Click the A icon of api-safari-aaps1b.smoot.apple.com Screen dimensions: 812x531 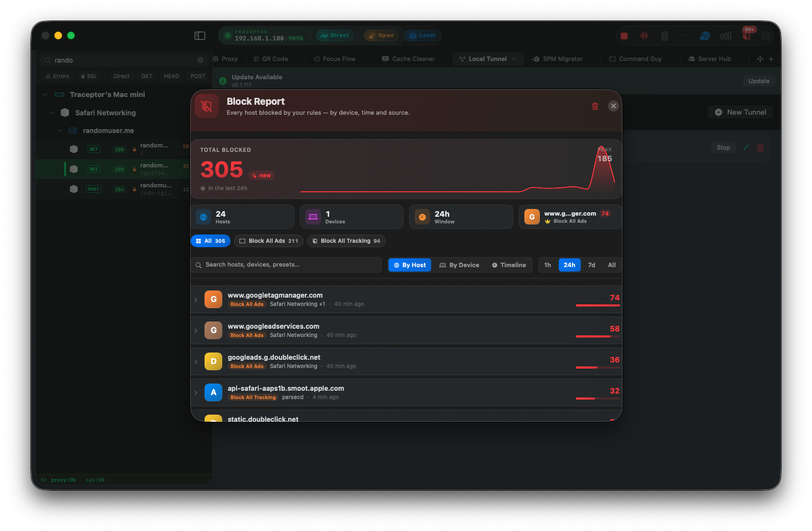point(213,392)
